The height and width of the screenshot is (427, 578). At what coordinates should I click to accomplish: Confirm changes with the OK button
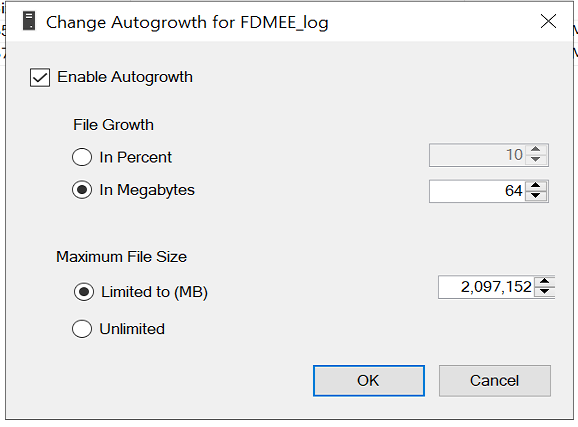pos(369,381)
